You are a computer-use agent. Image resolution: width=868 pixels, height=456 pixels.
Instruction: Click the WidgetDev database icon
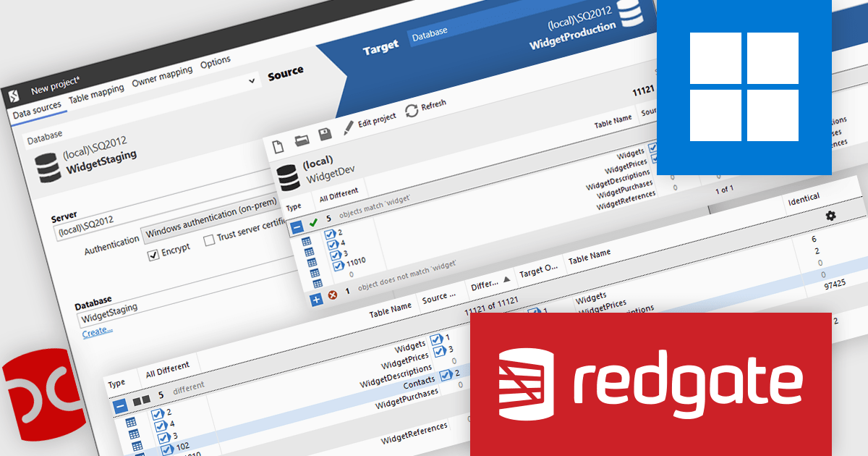coord(288,177)
